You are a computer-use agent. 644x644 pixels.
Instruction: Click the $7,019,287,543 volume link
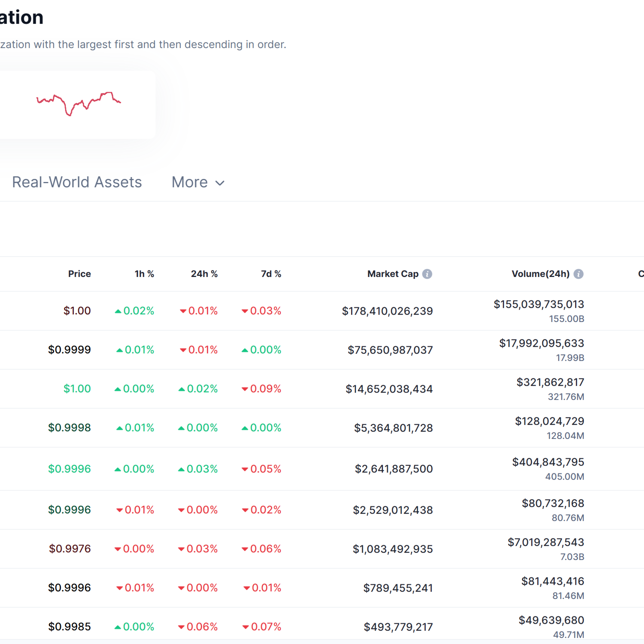(545, 542)
